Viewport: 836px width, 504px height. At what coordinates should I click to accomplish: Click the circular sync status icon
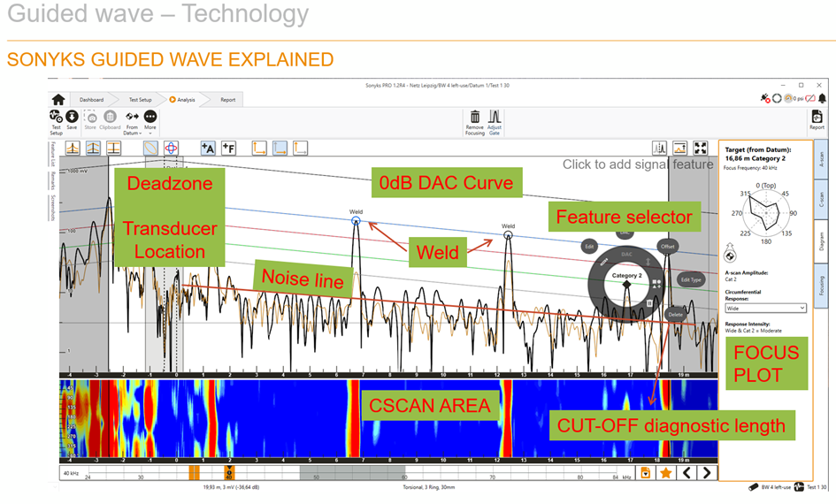click(x=777, y=98)
